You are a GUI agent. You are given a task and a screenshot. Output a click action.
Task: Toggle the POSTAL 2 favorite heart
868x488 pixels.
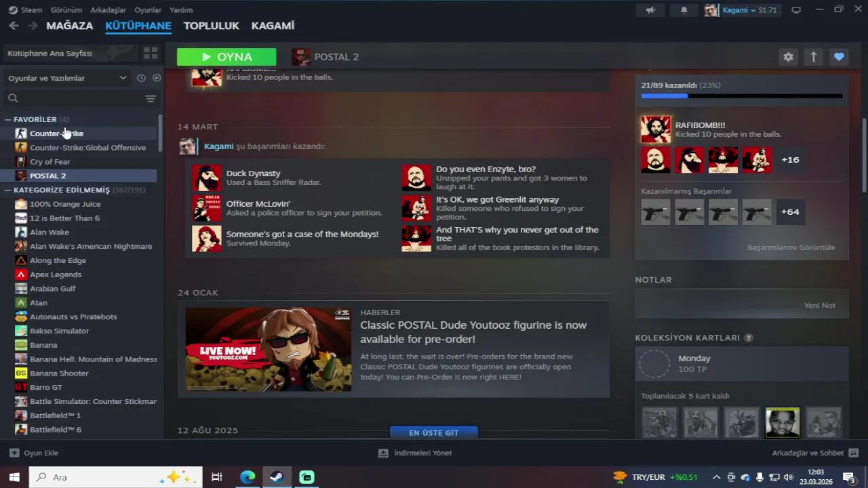coord(839,57)
